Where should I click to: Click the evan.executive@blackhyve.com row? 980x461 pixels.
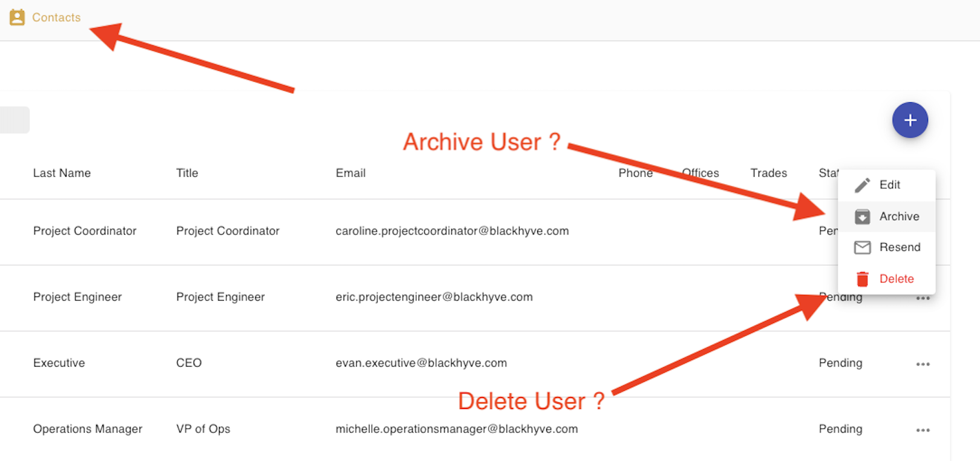pos(475,364)
